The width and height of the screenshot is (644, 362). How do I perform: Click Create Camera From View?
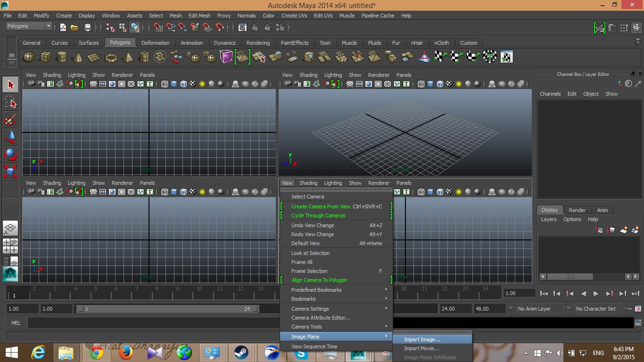pos(336,206)
